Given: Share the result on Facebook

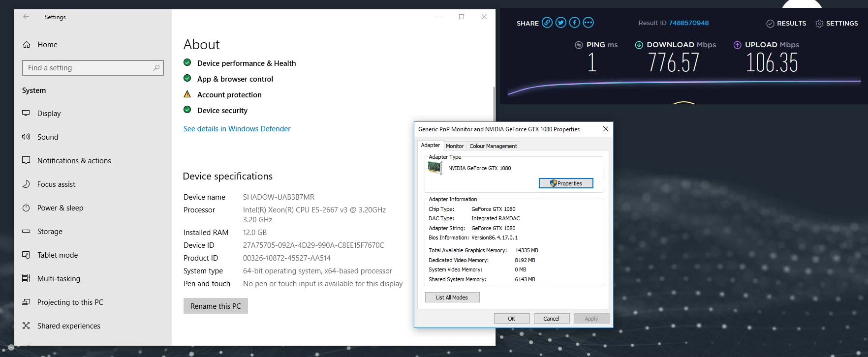Looking at the screenshot, I should (574, 23).
